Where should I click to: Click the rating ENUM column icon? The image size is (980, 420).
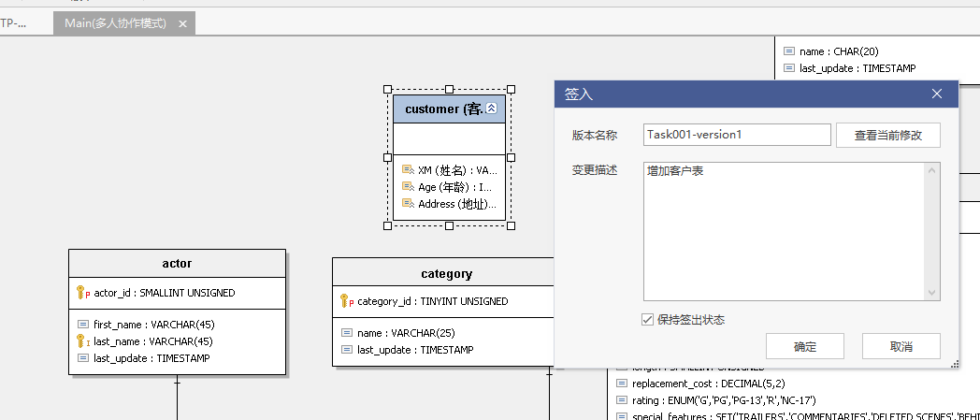pos(621,400)
